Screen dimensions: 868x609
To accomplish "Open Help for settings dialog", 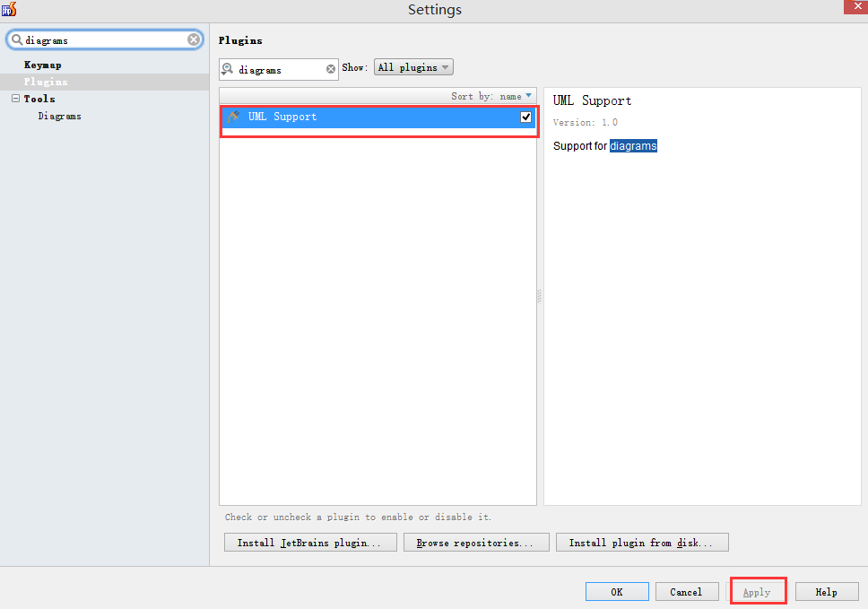I will coord(827,592).
